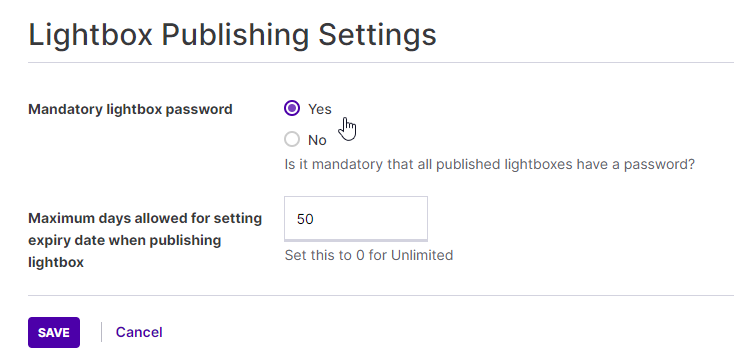Click the SAVE button

click(x=54, y=332)
